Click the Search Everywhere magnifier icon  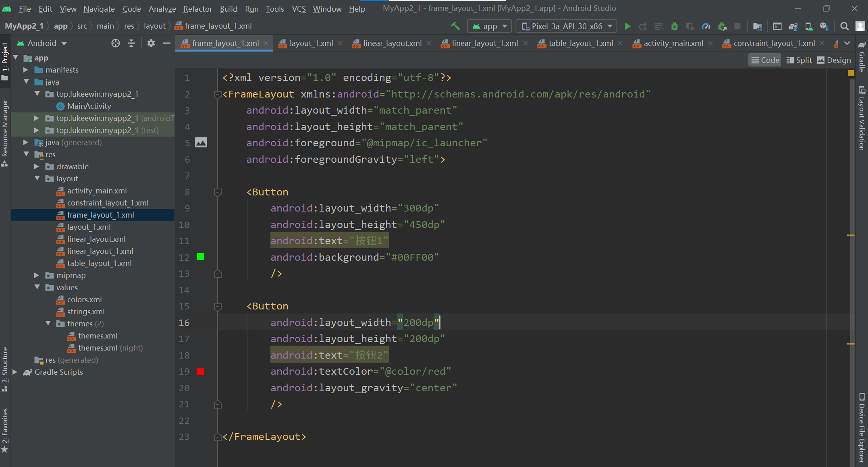tap(844, 27)
